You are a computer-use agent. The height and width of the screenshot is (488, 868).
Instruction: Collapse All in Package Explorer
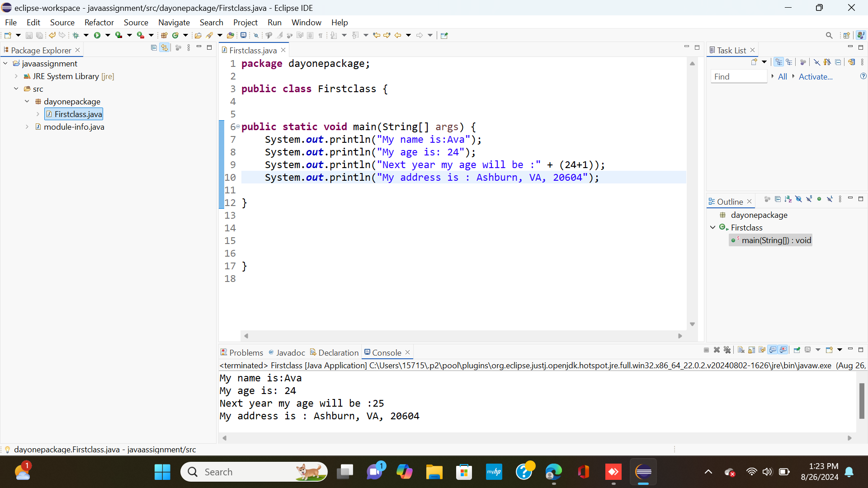154,47
